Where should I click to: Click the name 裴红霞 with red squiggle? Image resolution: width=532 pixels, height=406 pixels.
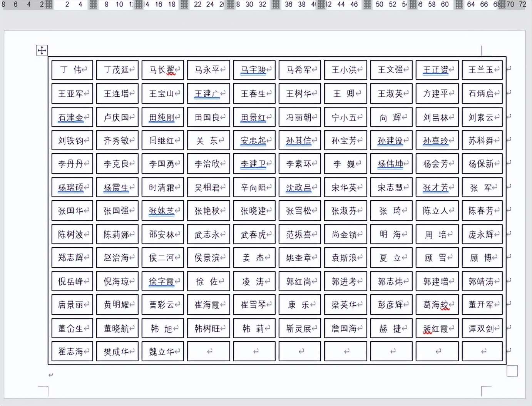435,328
